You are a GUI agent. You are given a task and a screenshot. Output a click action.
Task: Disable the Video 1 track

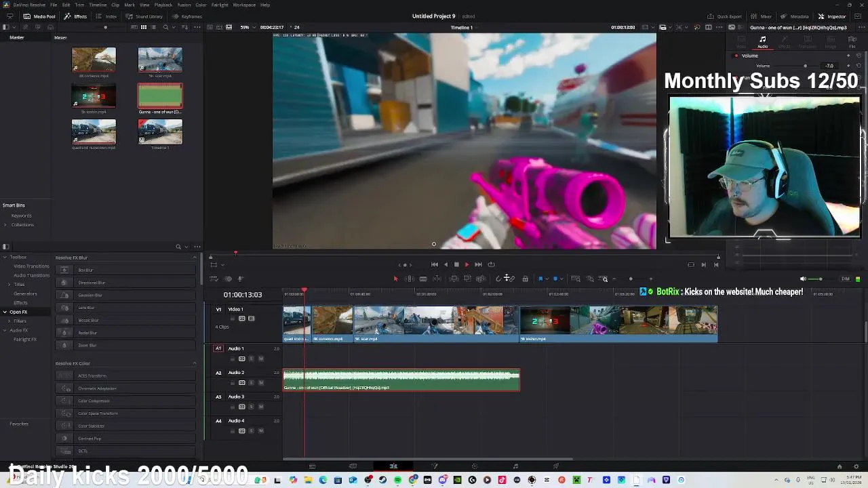252,319
